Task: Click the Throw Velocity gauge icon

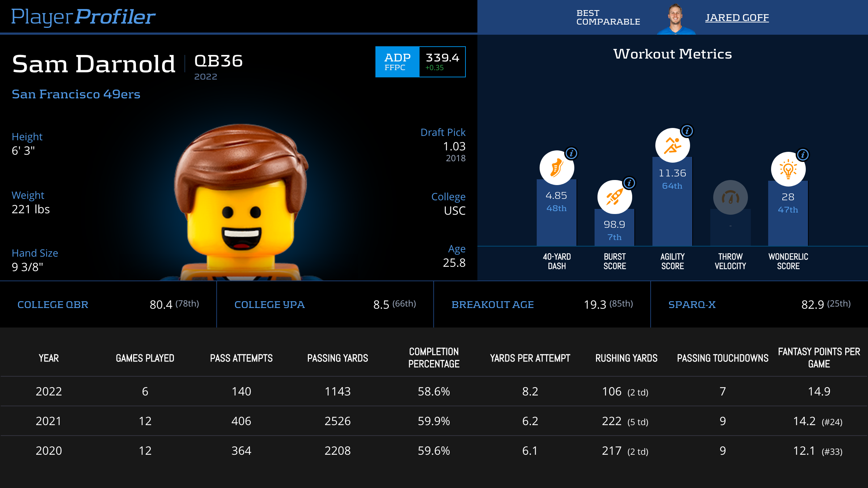Action: point(730,197)
